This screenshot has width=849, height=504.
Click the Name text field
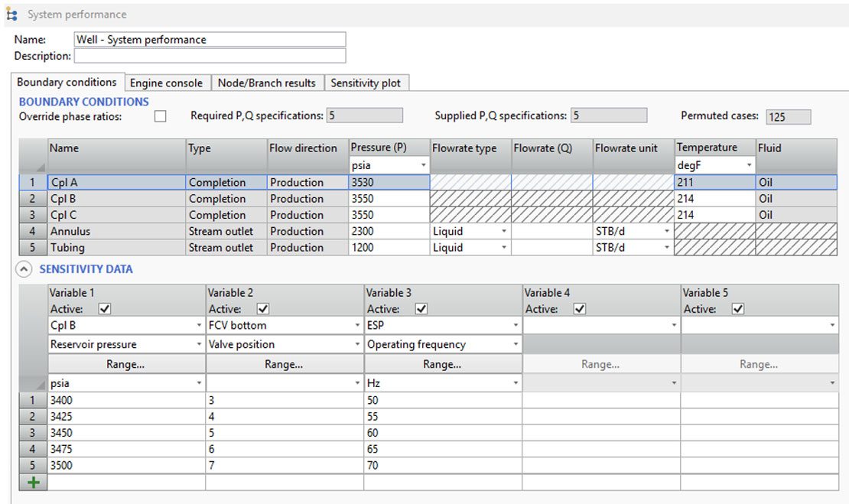210,40
